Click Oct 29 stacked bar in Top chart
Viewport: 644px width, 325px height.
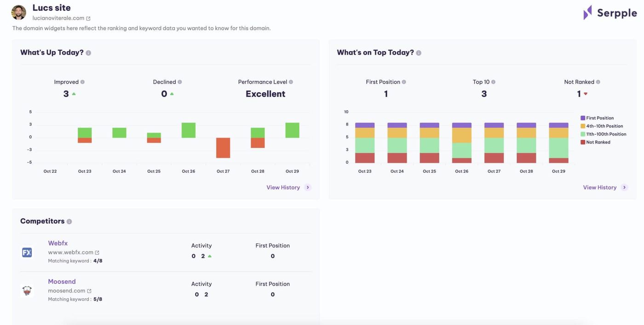(558, 143)
